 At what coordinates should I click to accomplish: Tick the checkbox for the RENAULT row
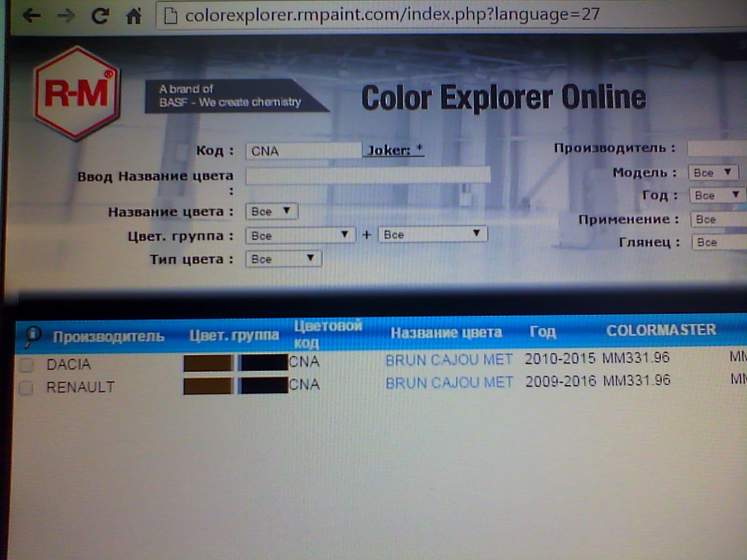point(26,388)
